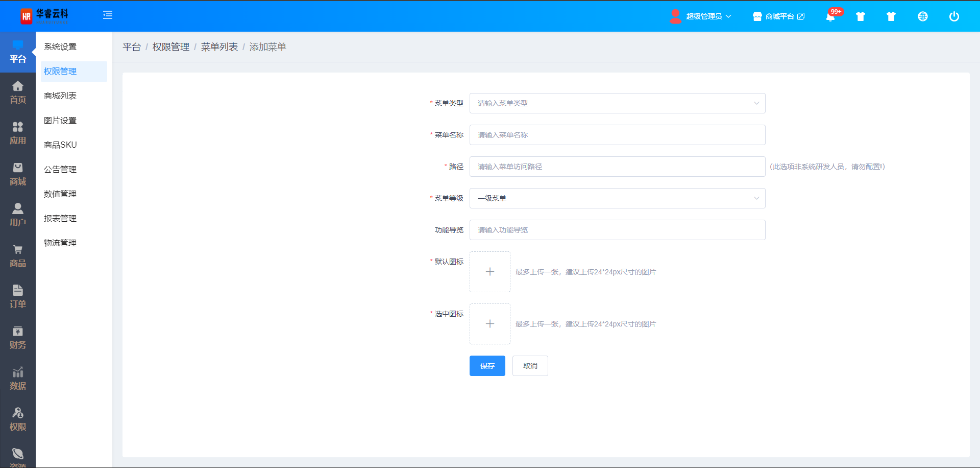The height and width of the screenshot is (468, 980).
Task: Expand the 菜单类型 dropdown
Action: [x=617, y=103]
